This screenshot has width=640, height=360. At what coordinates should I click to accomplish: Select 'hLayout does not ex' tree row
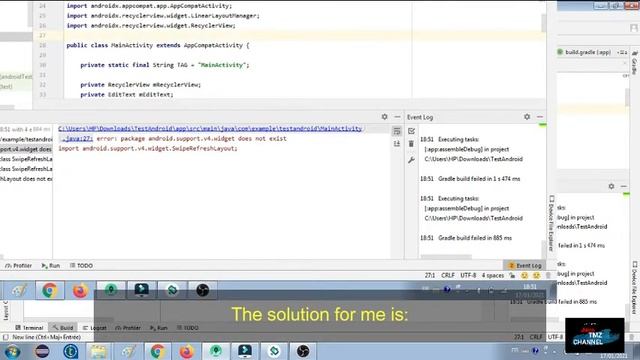click(x=26, y=179)
